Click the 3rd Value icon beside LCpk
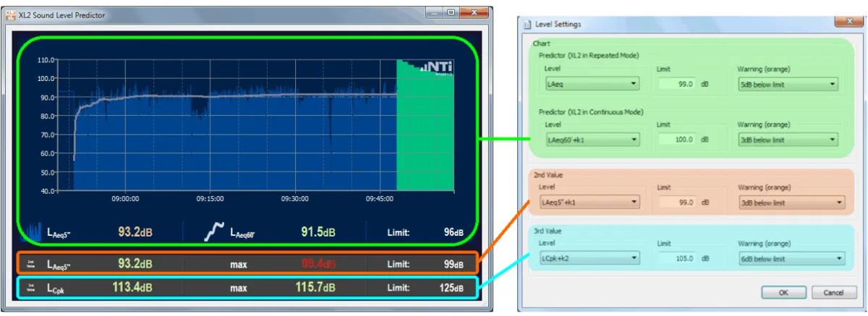 pyautogui.click(x=31, y=288)
